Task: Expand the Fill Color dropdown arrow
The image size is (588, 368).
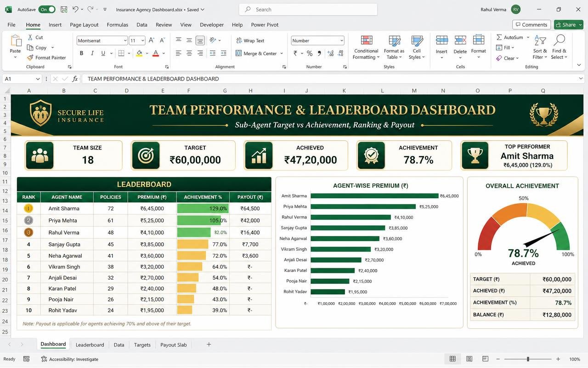Action: coord(147,53)
